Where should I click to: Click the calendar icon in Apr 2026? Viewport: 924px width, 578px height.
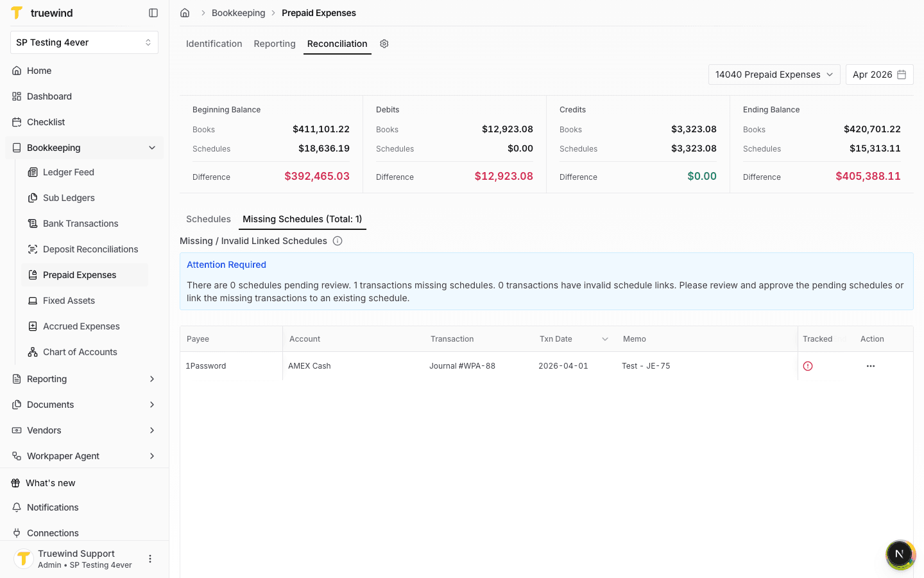(x=902, y=74)
